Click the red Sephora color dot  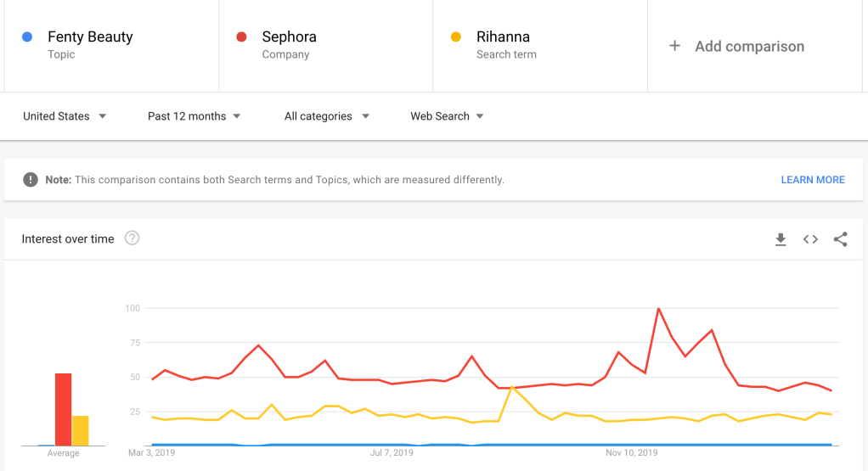click(241, 36)
